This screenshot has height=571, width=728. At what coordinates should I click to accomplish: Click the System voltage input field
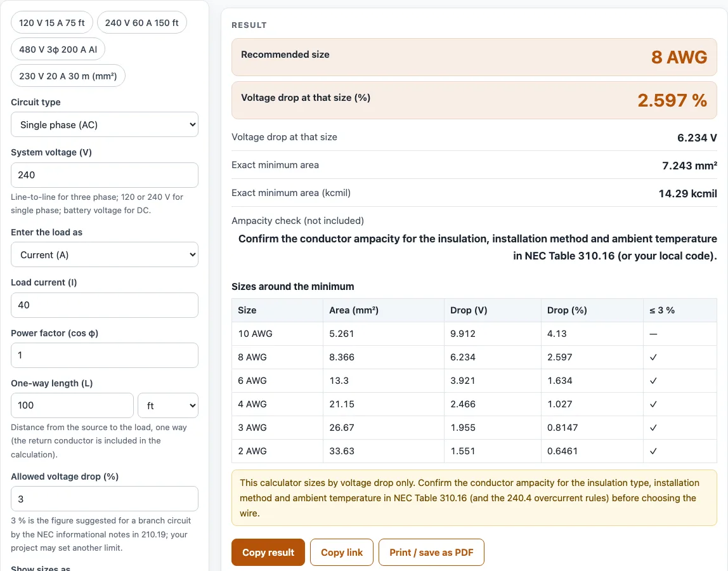click(105, 175)
